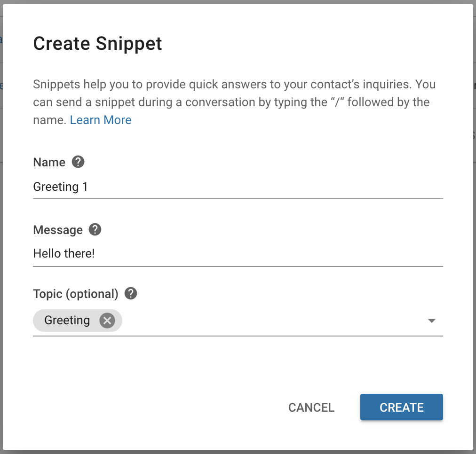Click the Message field label
Viewport: 476px width, 454px height.
coord(58,230)
